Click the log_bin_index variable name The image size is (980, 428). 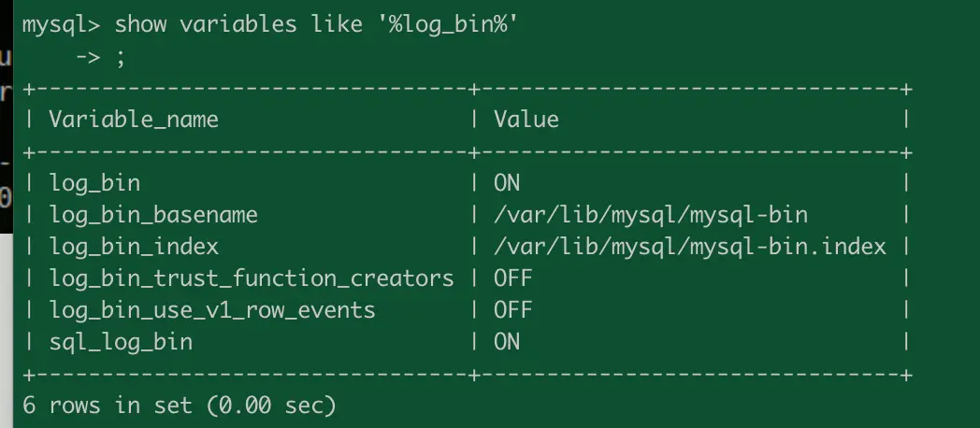(x=135, y=247)
